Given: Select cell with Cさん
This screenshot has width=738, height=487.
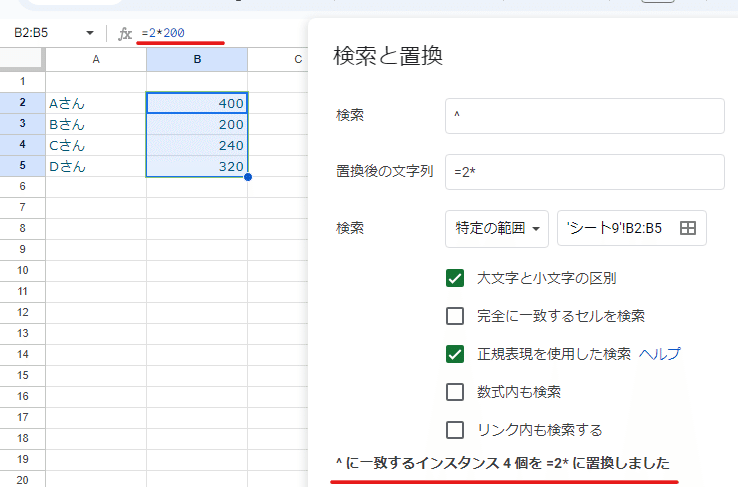Looking at the screenshot, I should tap(96, 145).
